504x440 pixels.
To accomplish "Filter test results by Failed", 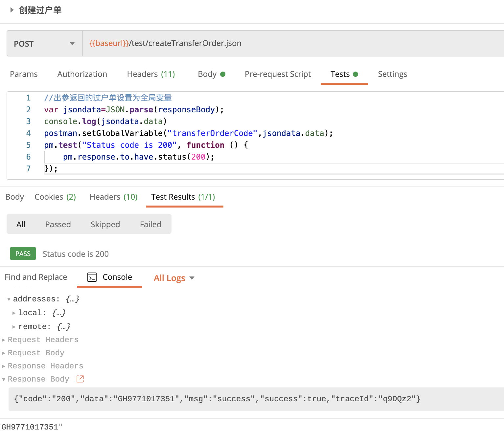I will coord(150,224).
